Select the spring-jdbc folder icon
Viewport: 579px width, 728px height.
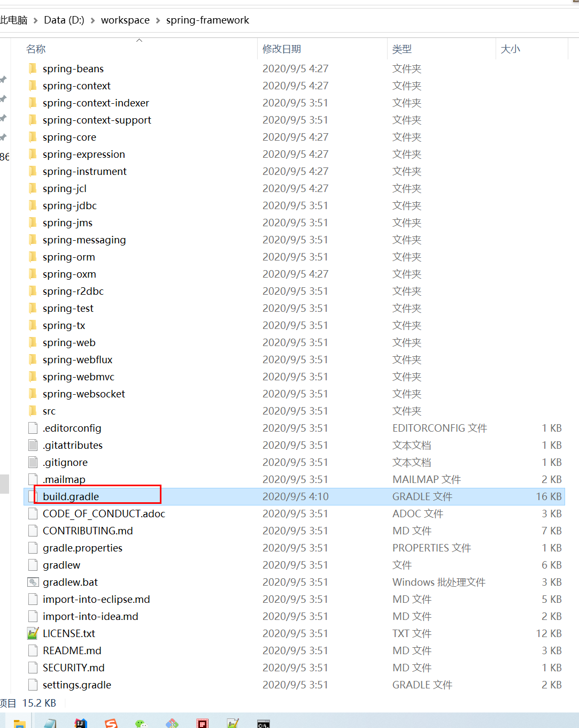[33, 205]
